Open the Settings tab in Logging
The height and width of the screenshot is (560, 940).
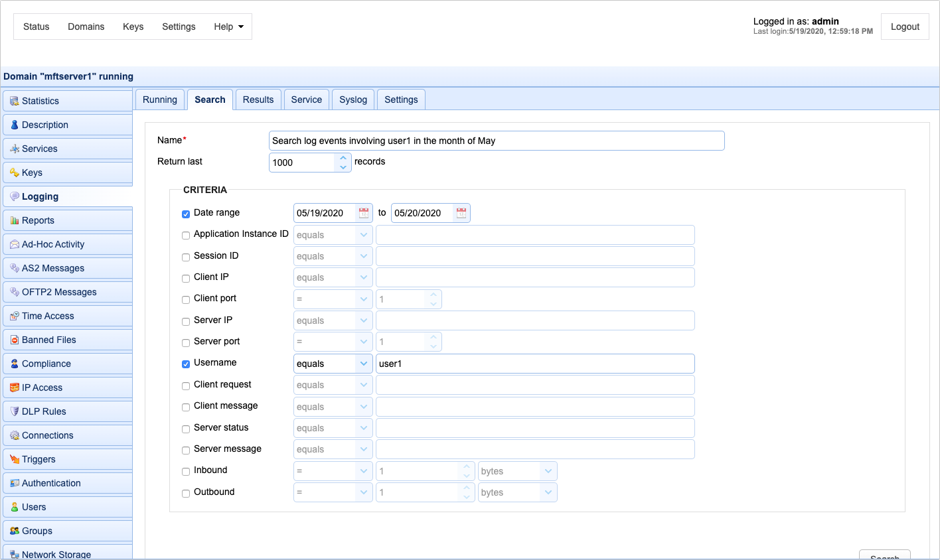(x=402, y=100)
